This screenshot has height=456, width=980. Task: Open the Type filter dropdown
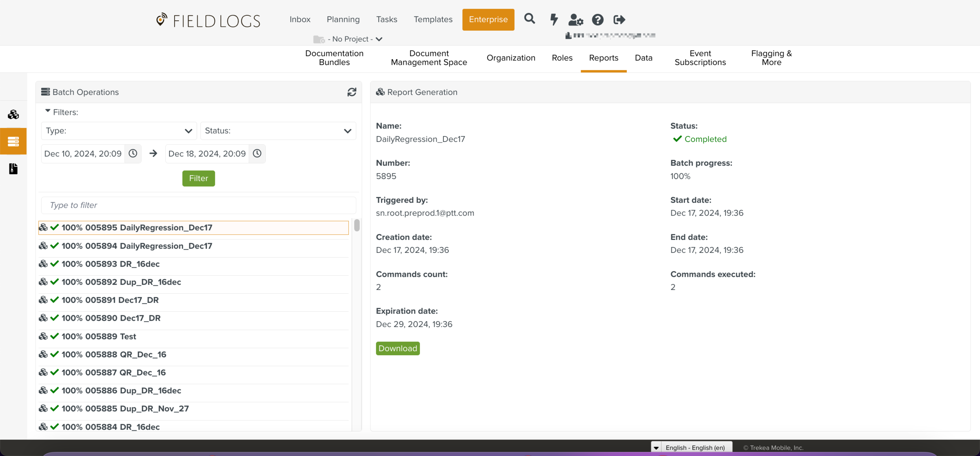click(119, 131)
